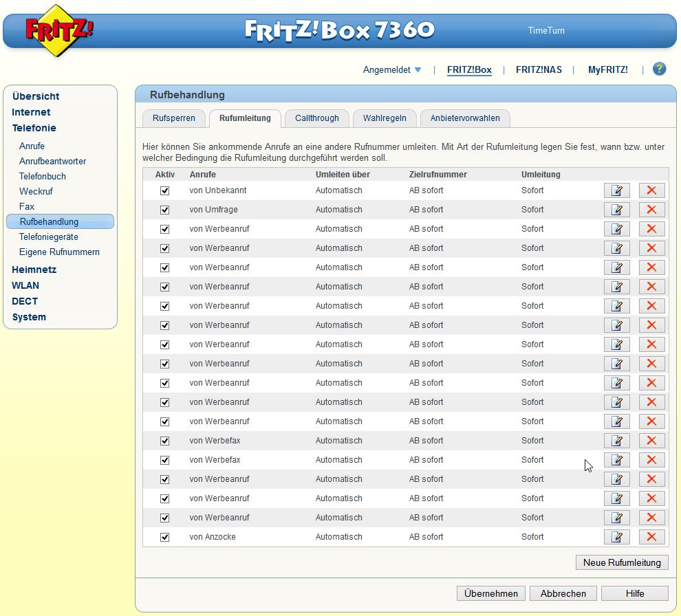
Task: Toggle Aktiv for last von Werbeanruf
Action: 164,518
